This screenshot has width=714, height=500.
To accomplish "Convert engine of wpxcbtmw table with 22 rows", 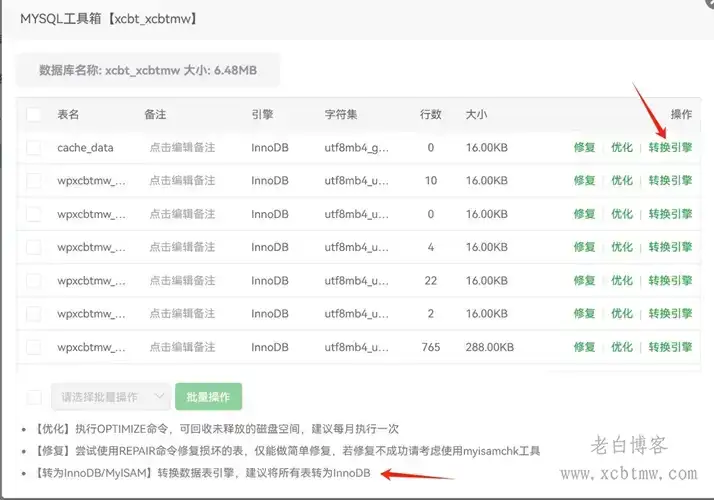I will point(670,281).
